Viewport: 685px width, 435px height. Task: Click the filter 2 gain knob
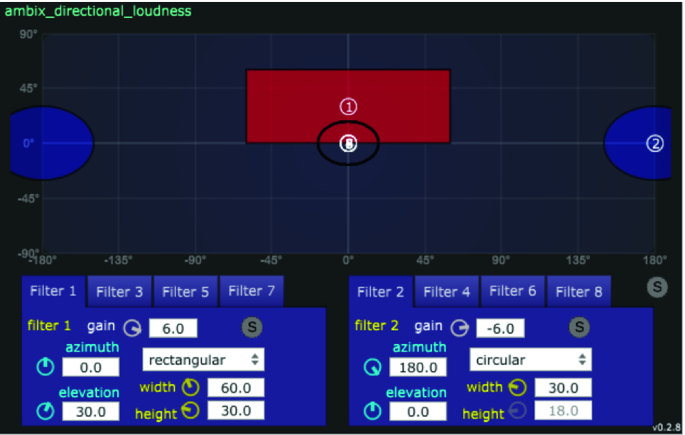(460, 327)
